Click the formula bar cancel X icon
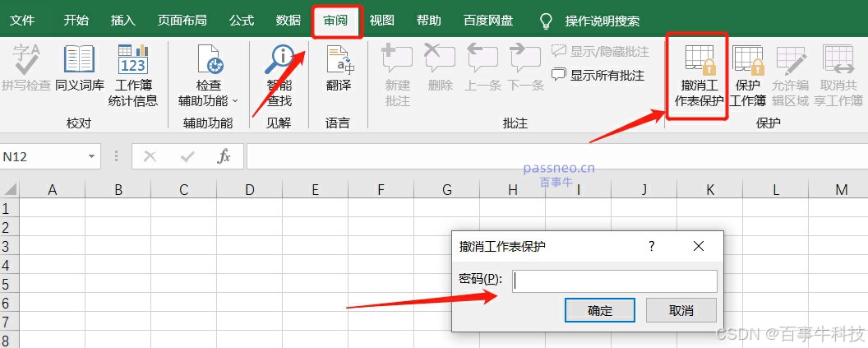Viewport: 868px width, 348px height. point(150,157)
